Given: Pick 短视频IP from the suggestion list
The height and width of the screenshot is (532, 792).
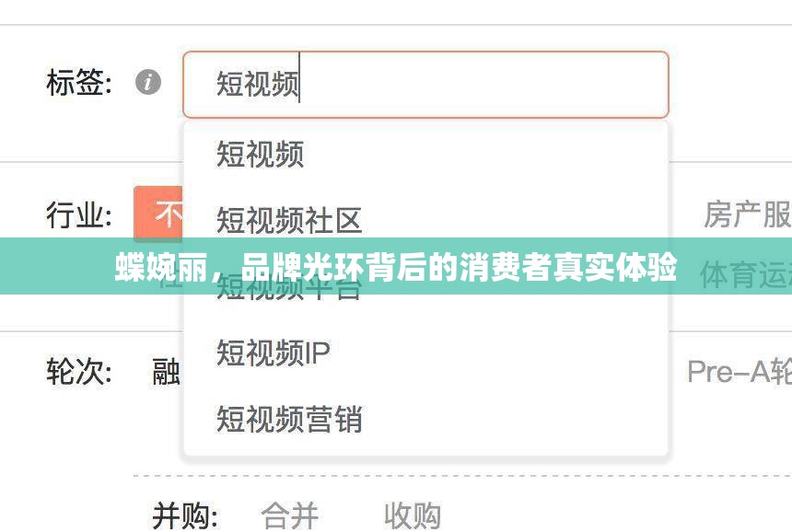Looking at the screenshot, I should pos(425,353).
